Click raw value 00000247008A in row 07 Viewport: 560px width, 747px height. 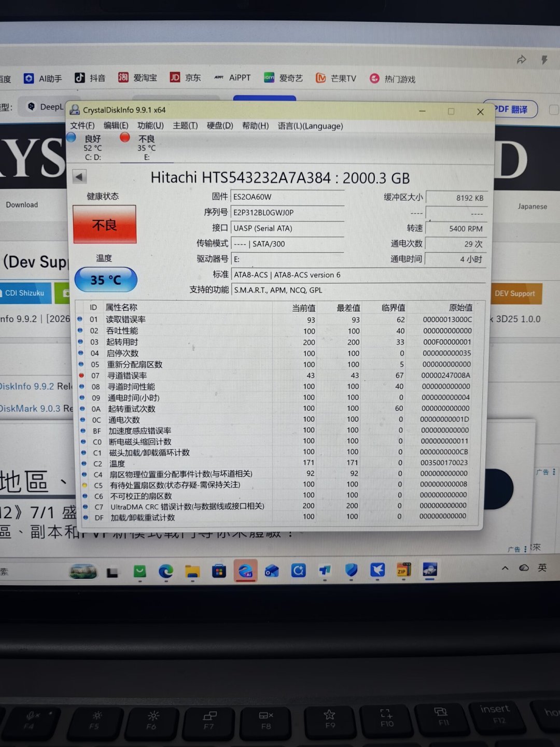445,375
